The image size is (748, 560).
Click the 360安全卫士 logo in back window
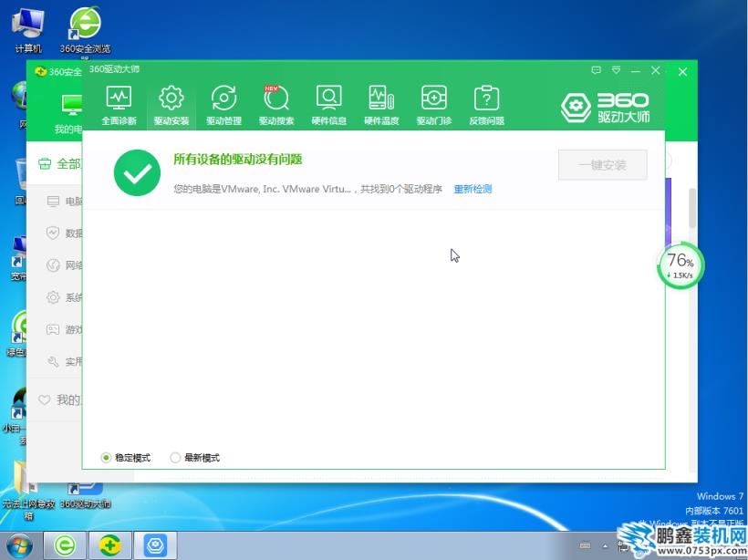pyautogui.click(x=40, y=71)
